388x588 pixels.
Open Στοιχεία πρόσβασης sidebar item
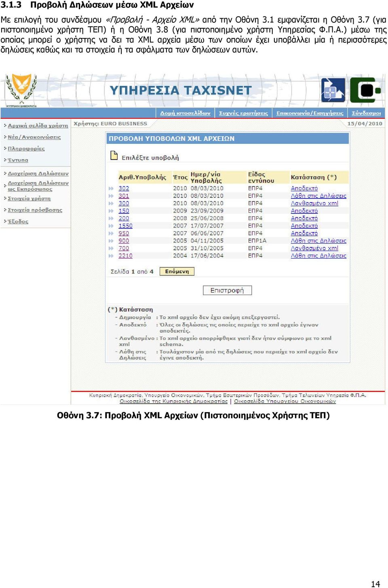coord(35,210)
